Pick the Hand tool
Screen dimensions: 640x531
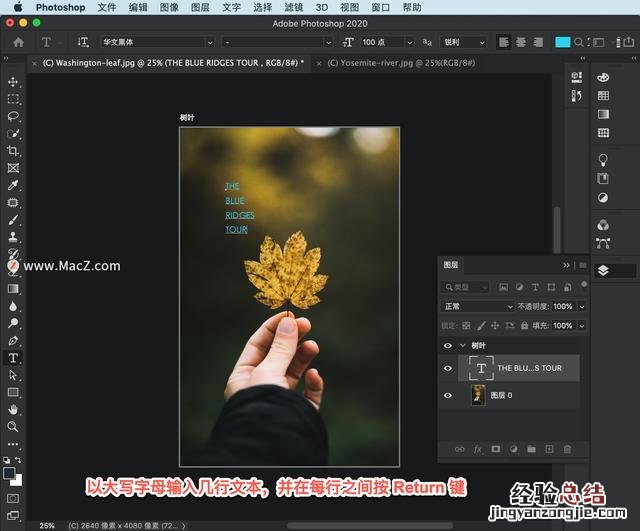point(13,409)
